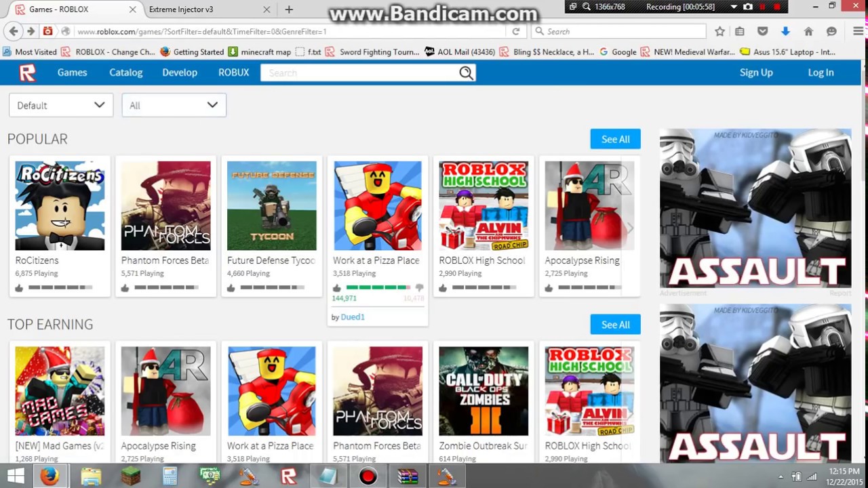Open Most Visited bookmarks folder
Screen dimensions: 868x488
coord(30,52)
